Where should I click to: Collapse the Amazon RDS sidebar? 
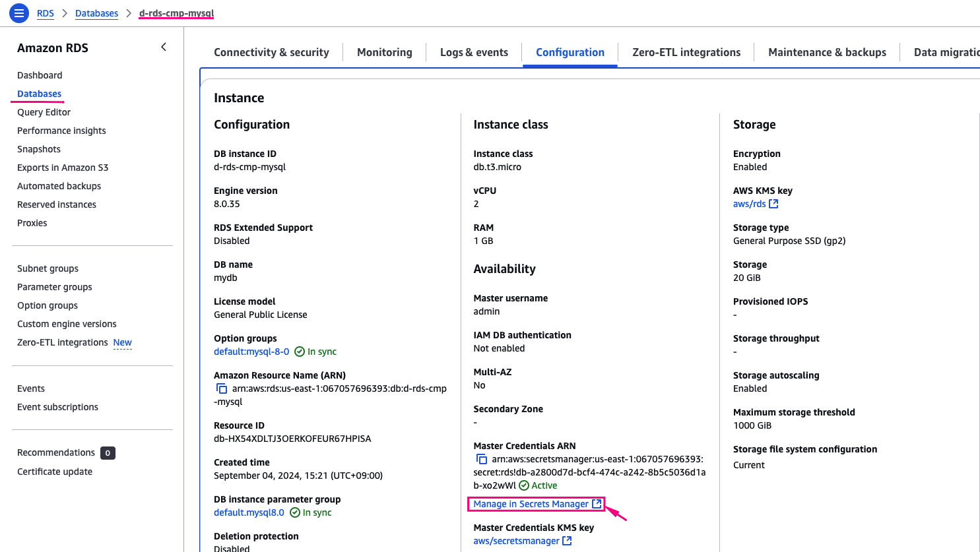pyautogui.click(x=164, y=47)
